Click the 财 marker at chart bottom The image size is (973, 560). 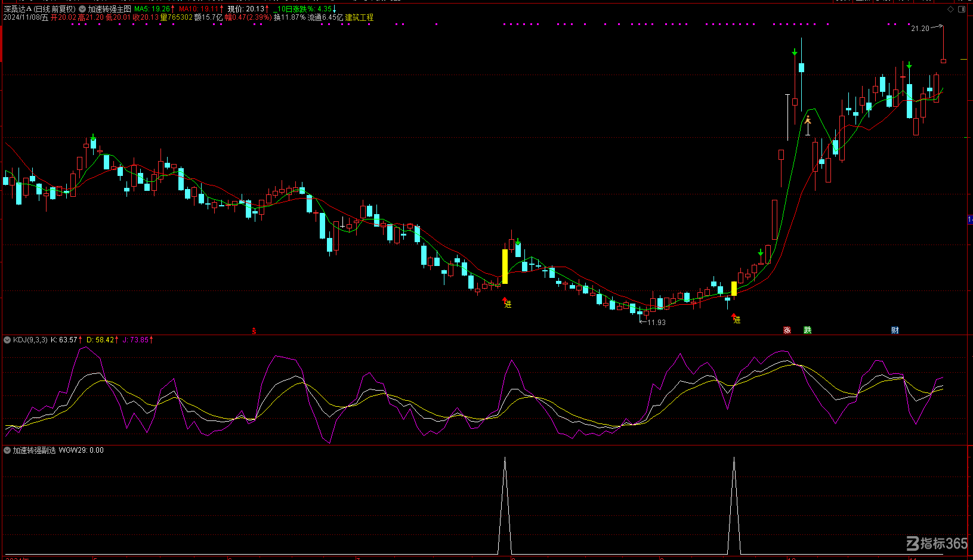[x=895, y=330]
